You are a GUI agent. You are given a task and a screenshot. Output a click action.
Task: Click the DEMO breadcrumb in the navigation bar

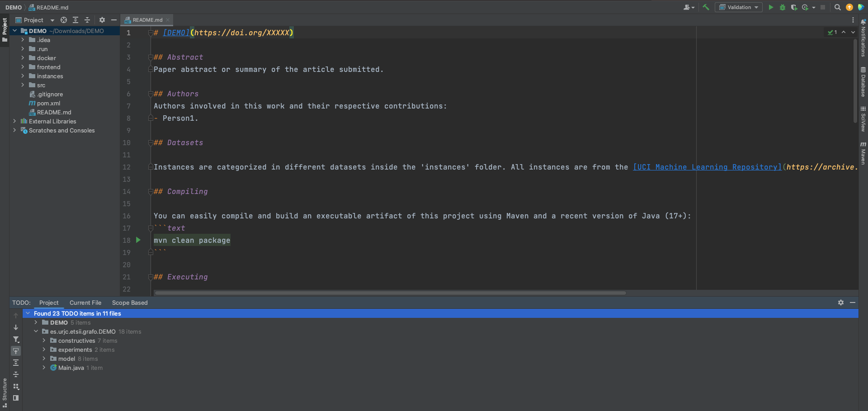point(14,7)
